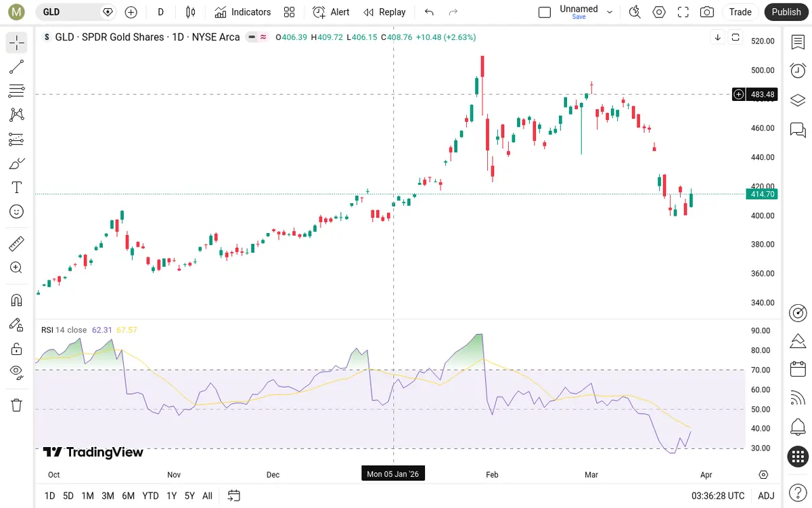This screenshot has width=812, height=508.
Task: Collapse the chart pane down arrow
Action: coord(718,37)
